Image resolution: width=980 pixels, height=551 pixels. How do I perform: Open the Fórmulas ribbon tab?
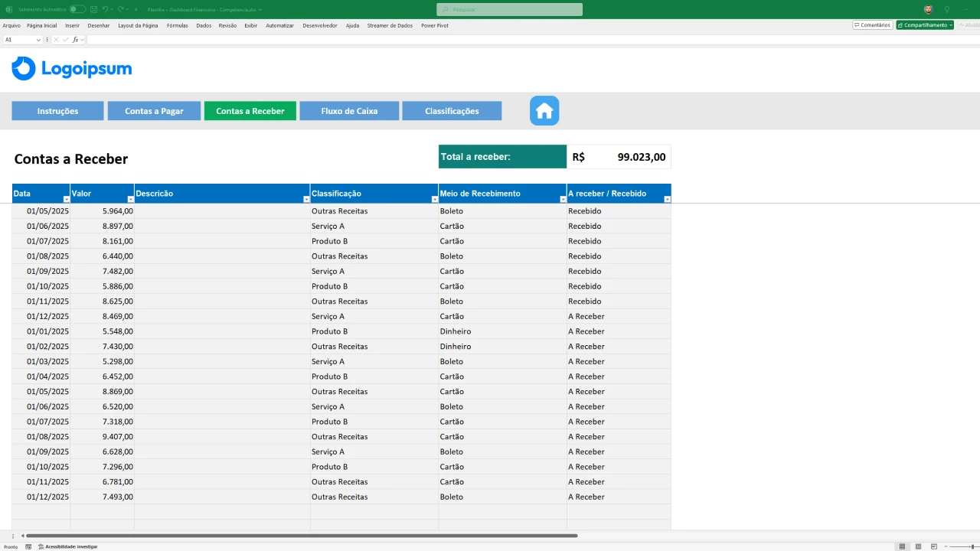(x=177, y=25)
